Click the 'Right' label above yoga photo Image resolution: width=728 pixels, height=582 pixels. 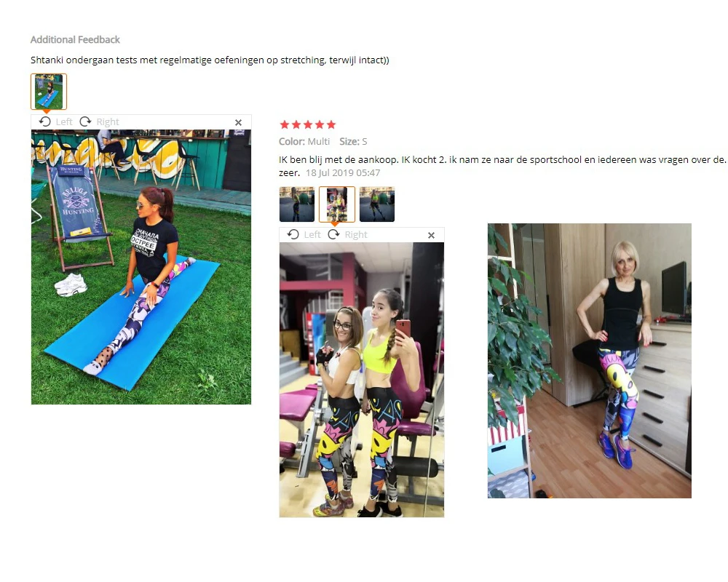108,121
